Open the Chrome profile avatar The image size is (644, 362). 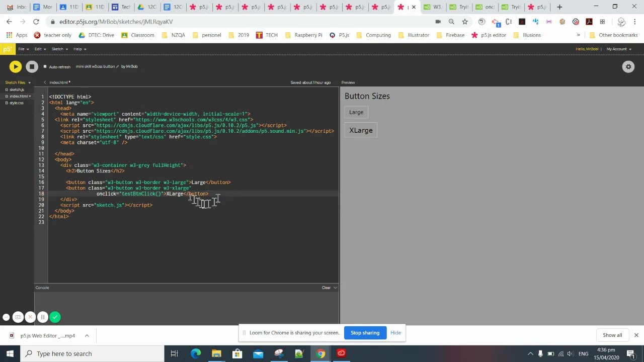click(x=621, y=22)
